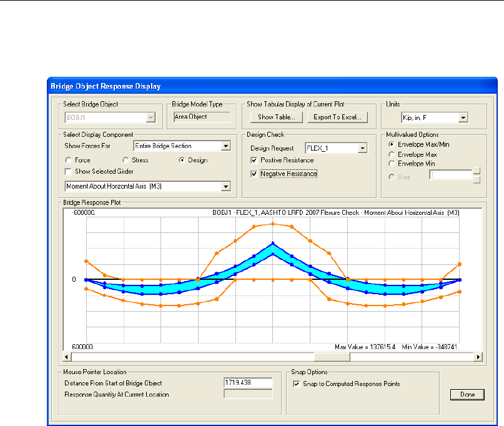Click the Show Table button
This screenshot has height=426, width=504.
[277, 117]
